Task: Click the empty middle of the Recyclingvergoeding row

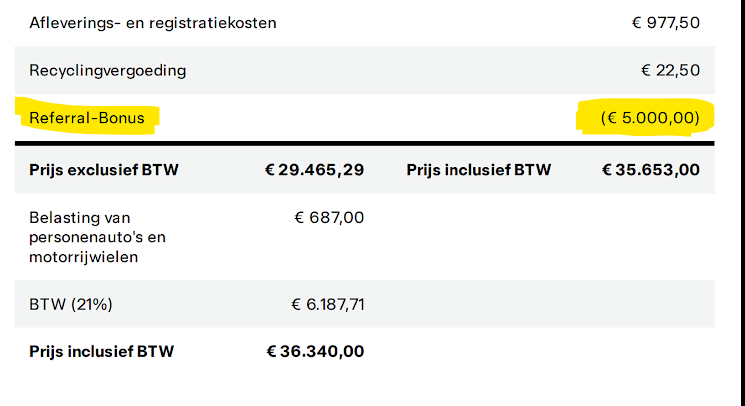Action: (x=400, y=71)
